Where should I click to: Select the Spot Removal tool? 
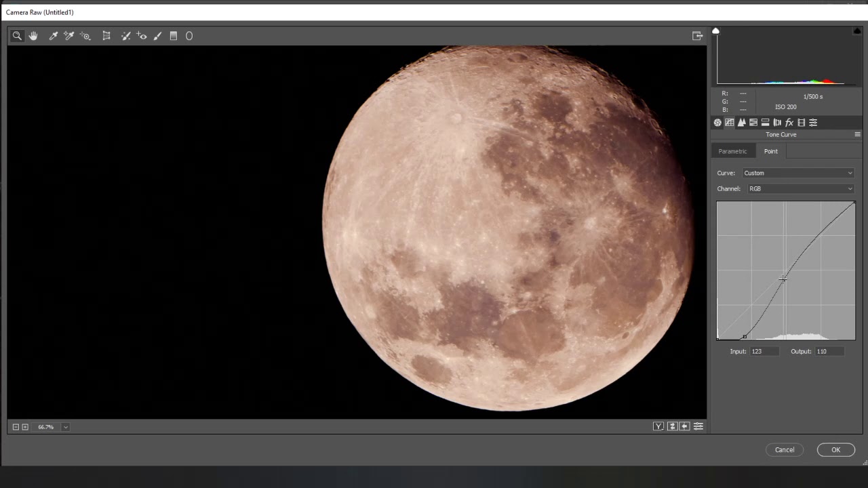pos(125,36)
